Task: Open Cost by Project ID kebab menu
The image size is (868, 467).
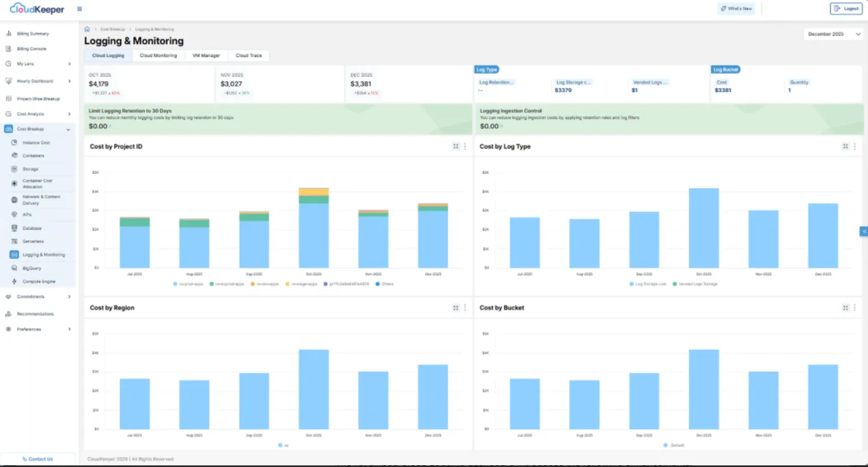Action: 465,147
